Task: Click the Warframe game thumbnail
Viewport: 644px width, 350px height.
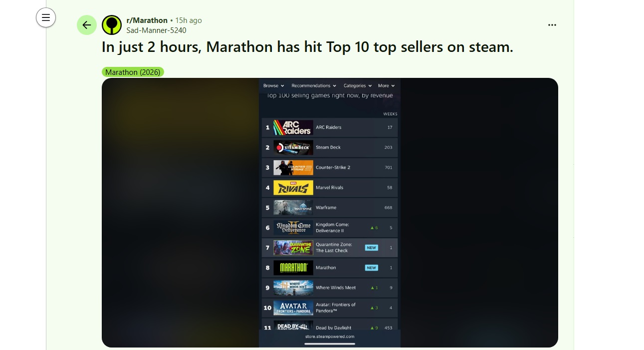Action: [x=293, y=208]
